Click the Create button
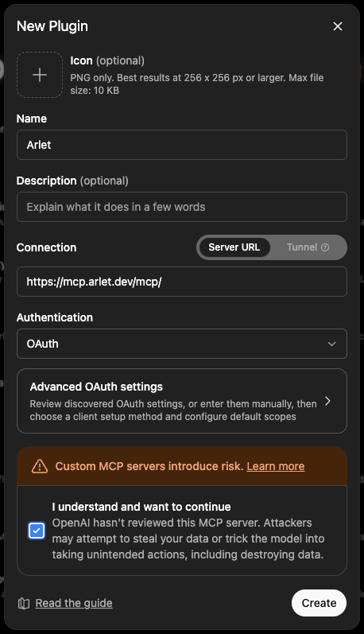 [x=319, y=603]
